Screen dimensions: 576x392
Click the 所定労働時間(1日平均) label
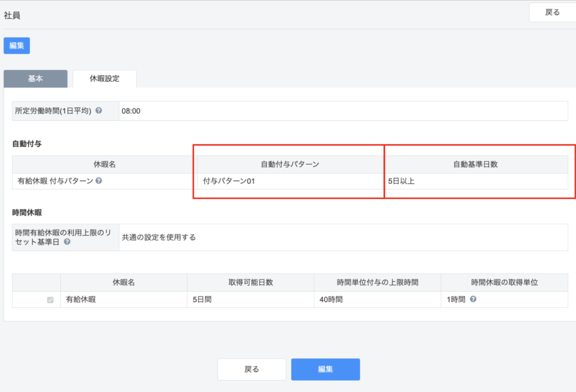point(53,111)
